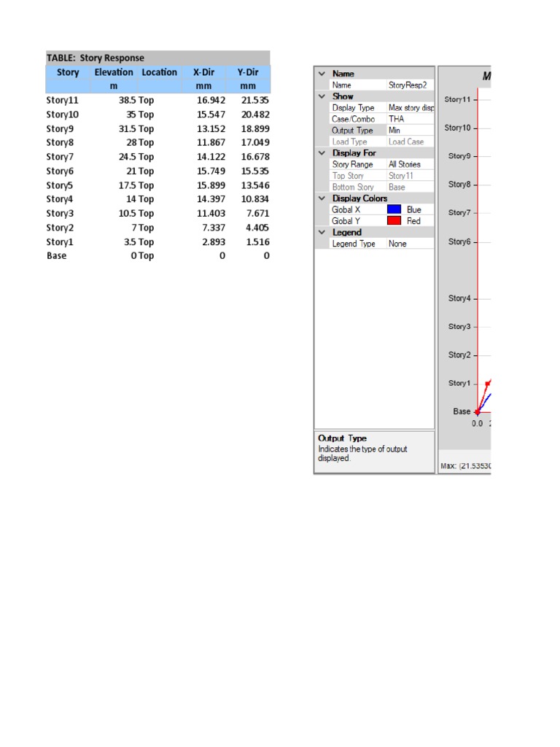This screenshot has width=560, height=747.
Task: Click the Global X property label
Action: coord(346,209)
